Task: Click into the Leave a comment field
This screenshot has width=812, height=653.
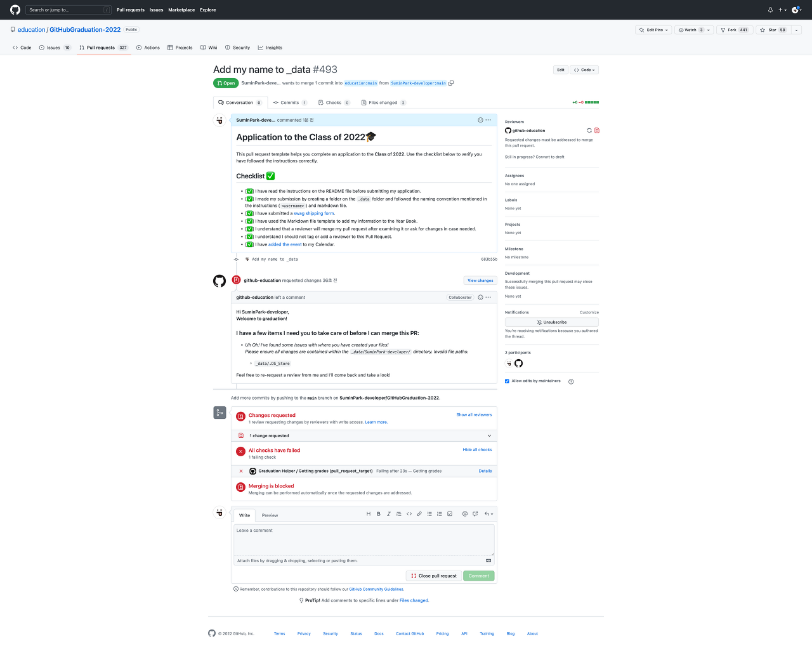Action: (x=364, y=540)
